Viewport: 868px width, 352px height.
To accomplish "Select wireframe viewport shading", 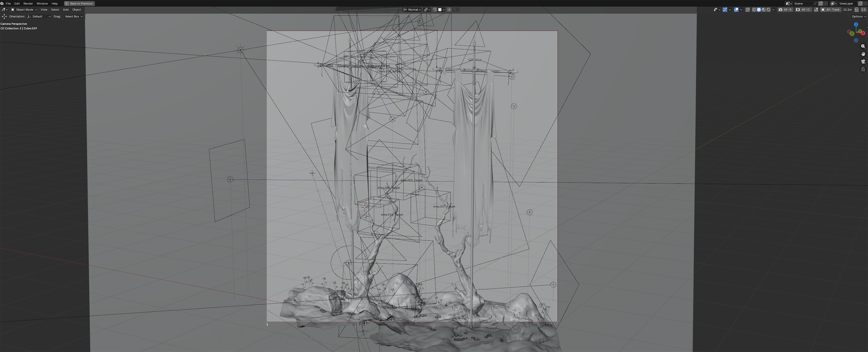I will [754, 10].
